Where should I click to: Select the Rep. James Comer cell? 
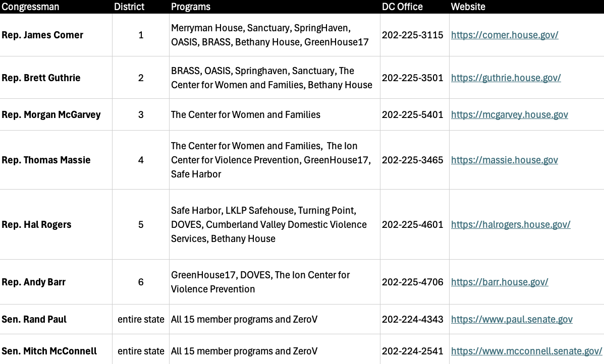click(42, 35)
